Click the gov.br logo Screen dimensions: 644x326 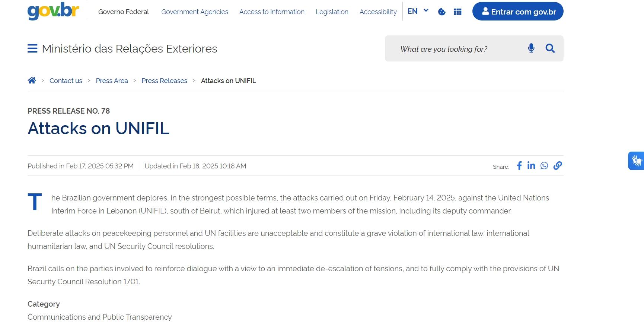[53, 11]
